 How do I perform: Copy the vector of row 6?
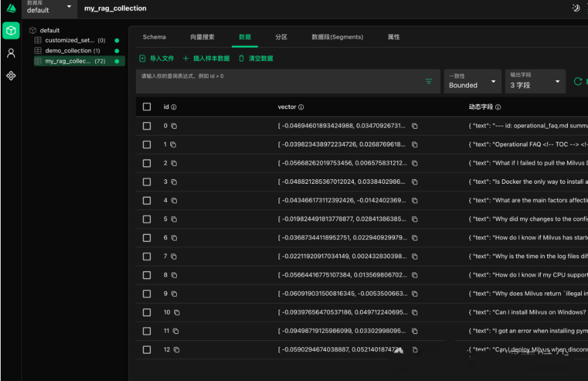[x=414, y=238]
